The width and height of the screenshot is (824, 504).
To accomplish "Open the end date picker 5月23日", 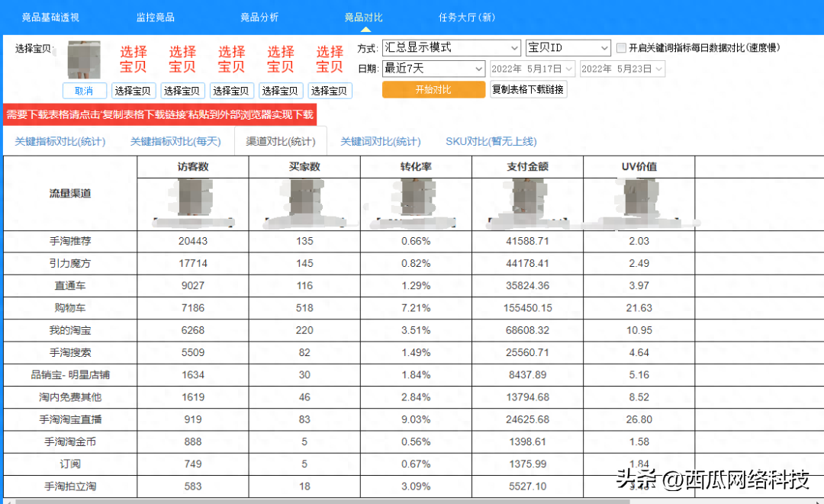I will 622,69.
